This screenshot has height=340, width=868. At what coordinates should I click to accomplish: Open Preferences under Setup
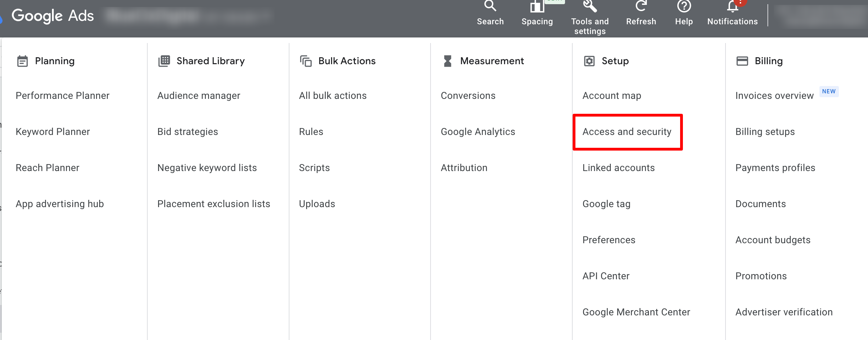point(609,240)
